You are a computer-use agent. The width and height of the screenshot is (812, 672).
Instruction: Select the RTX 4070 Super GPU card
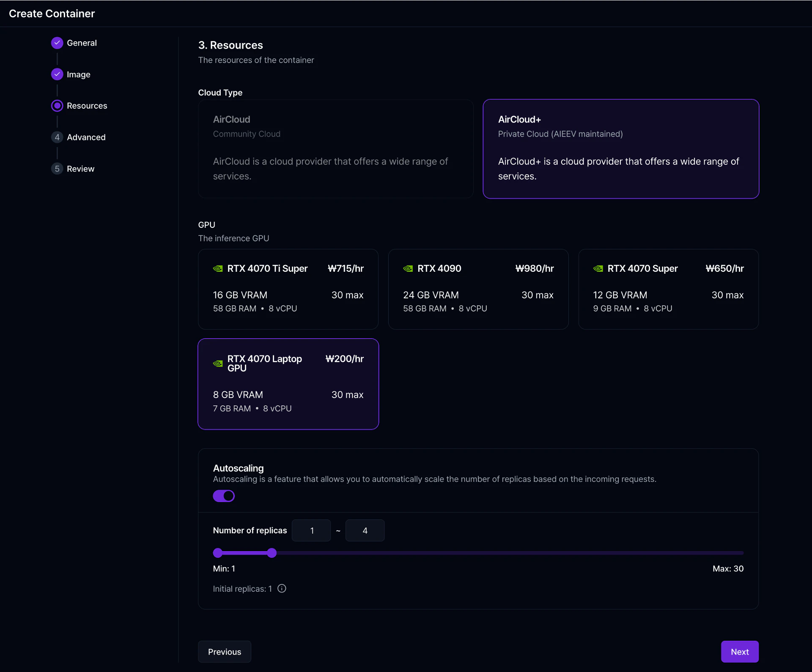668,289
